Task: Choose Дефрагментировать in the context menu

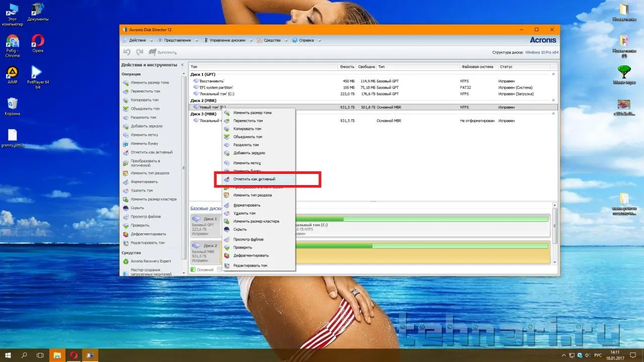Action: pos(259,255)
